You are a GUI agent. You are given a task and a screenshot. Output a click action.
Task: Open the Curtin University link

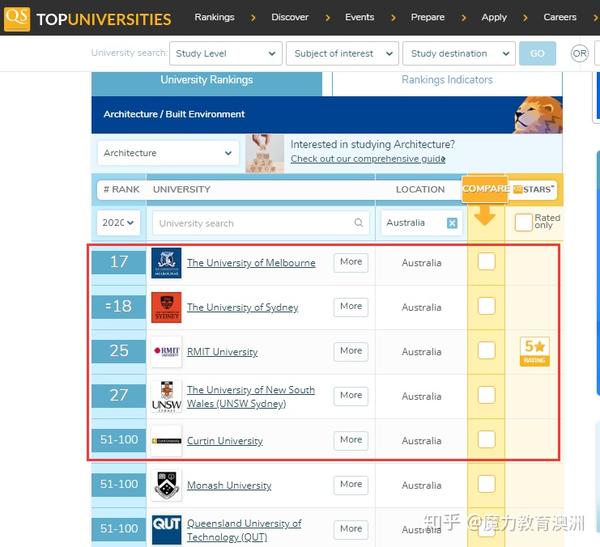tap(225, 441)
